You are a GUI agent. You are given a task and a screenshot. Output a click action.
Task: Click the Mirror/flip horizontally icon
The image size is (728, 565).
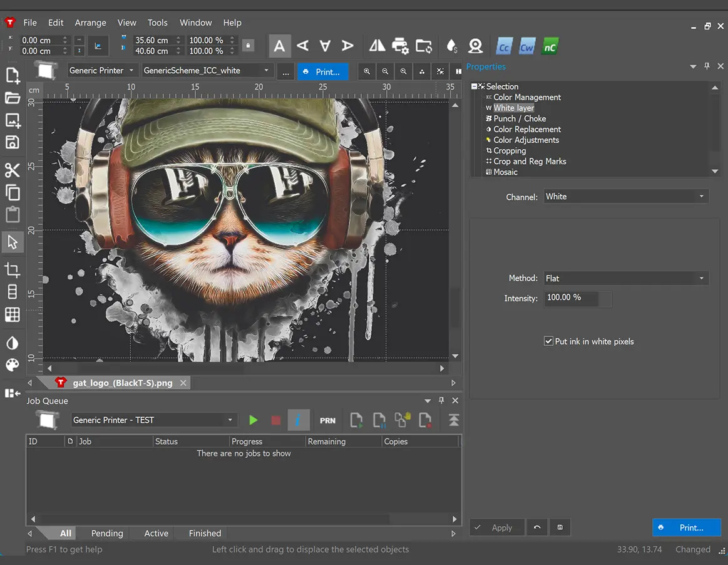coord(377,46)
